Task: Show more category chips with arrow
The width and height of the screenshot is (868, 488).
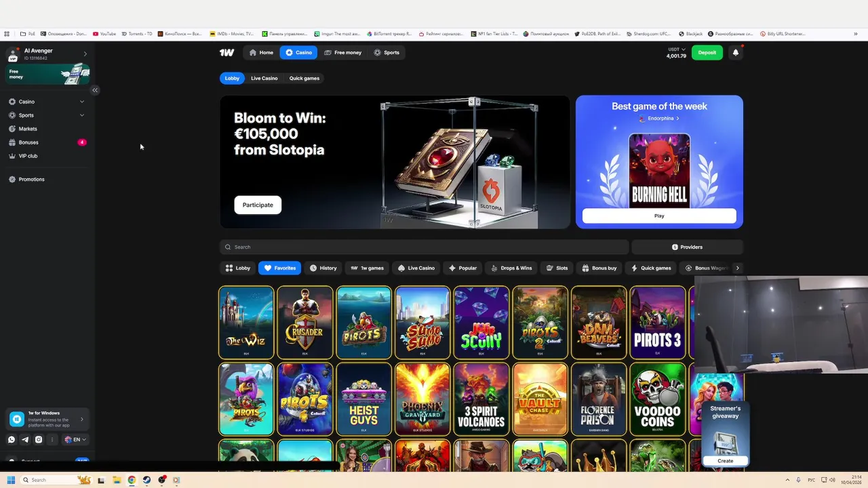Action: pos(737,268)
